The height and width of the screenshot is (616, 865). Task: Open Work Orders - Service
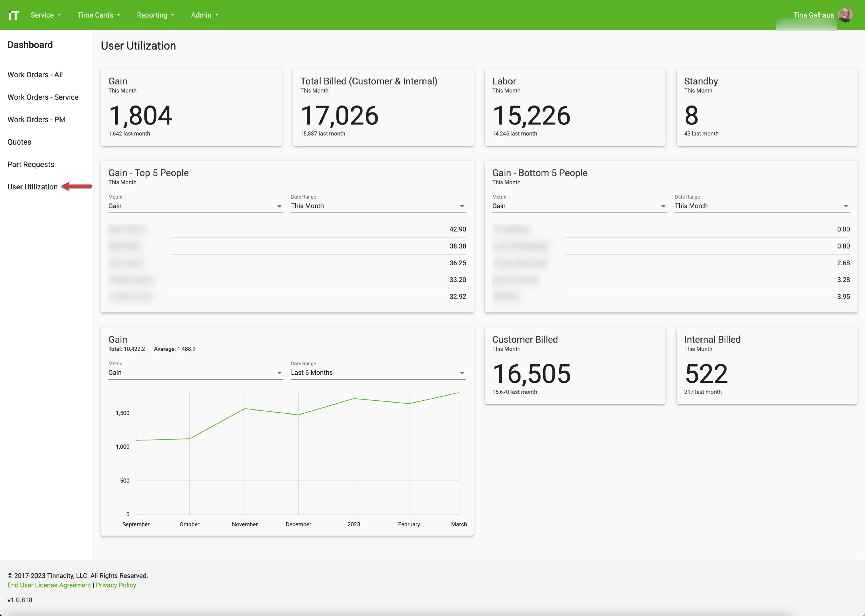[x=43, y=97]
